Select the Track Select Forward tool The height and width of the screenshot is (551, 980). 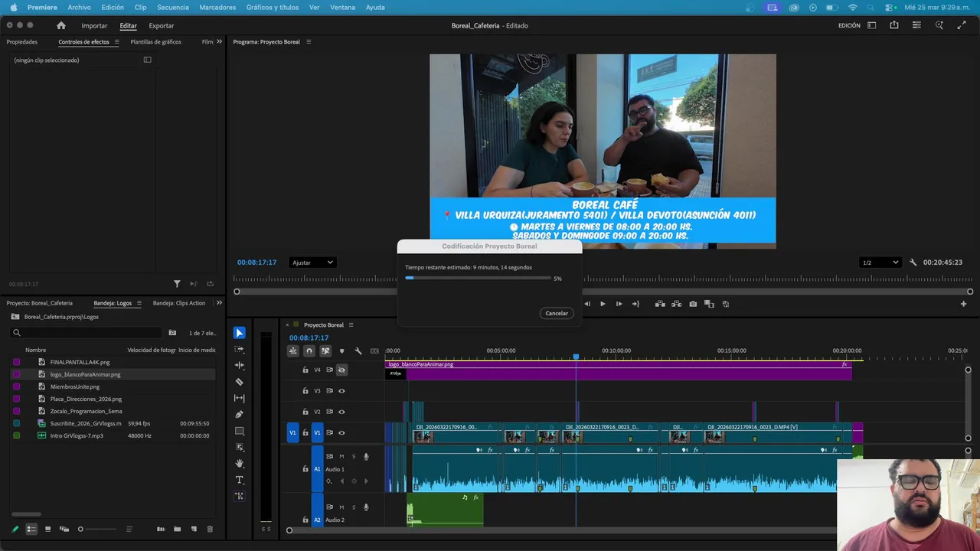coord(240,349)
